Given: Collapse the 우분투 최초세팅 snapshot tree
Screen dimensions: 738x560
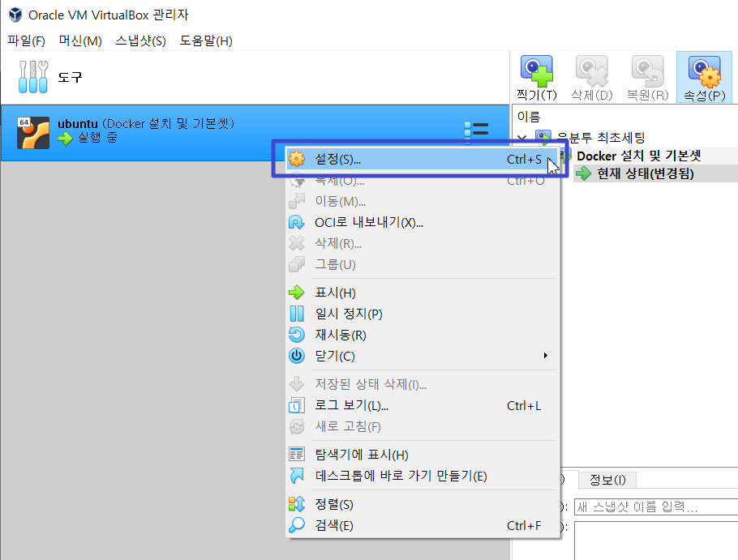Looking at the screenshot, I should pyautogui.click(x=521, y=138).
